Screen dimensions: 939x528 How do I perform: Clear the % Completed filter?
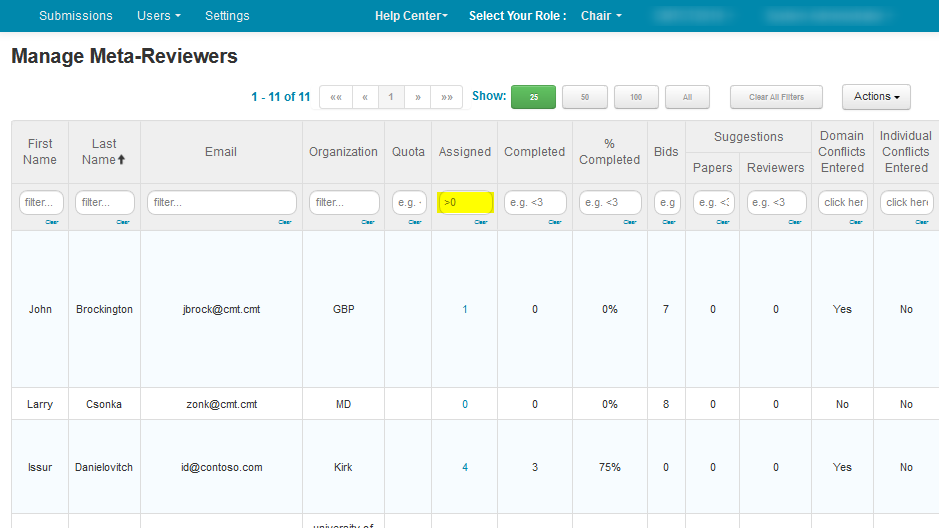[630, 222]
